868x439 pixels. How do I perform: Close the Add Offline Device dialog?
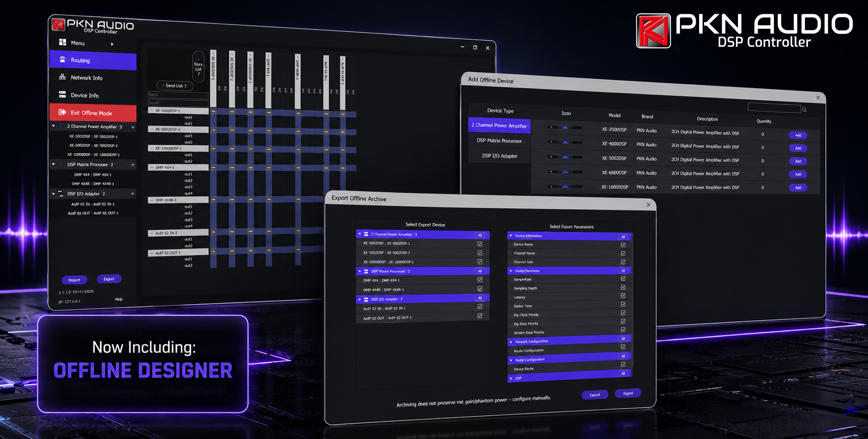pos(818,98)
